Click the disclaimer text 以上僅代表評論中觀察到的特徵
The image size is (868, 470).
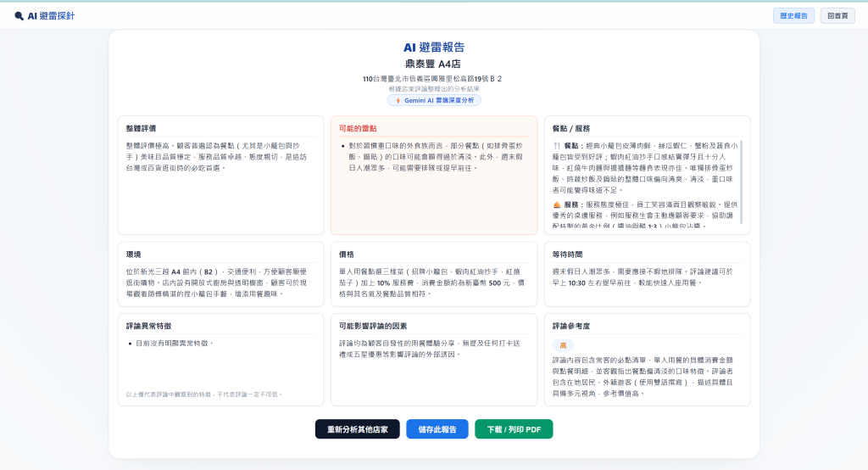(x=204, y=394)
